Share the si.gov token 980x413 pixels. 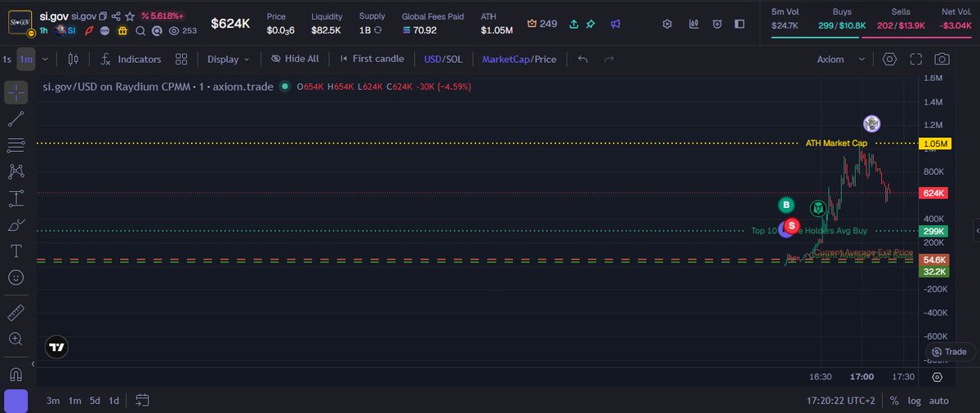(116, 16)
